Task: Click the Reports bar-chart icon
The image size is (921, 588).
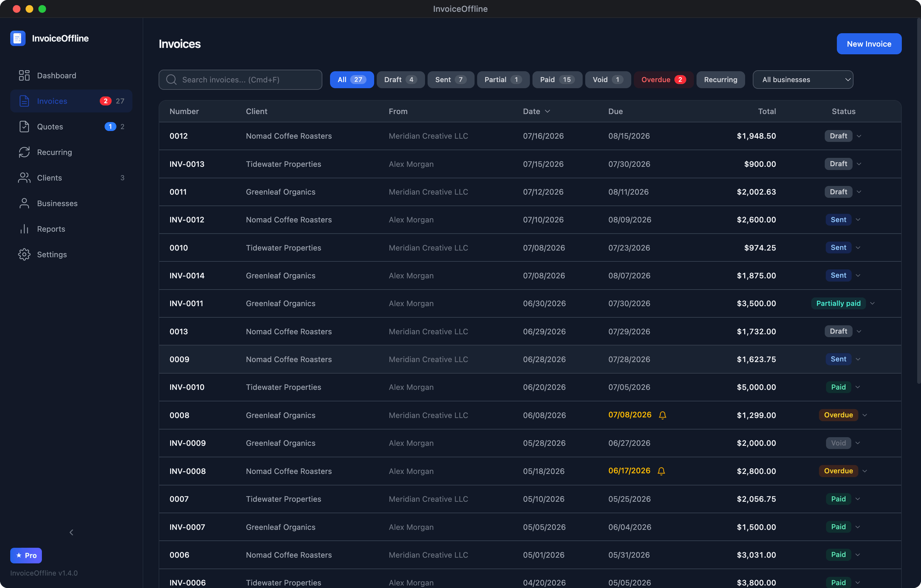Action: pyautogui.click(x=24, y=229)
